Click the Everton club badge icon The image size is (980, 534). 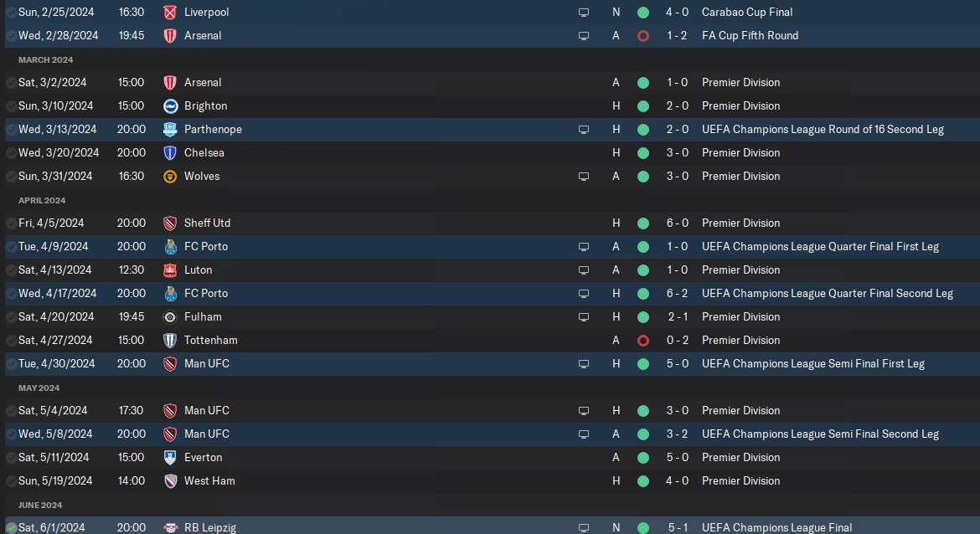(x=170, y=458)
